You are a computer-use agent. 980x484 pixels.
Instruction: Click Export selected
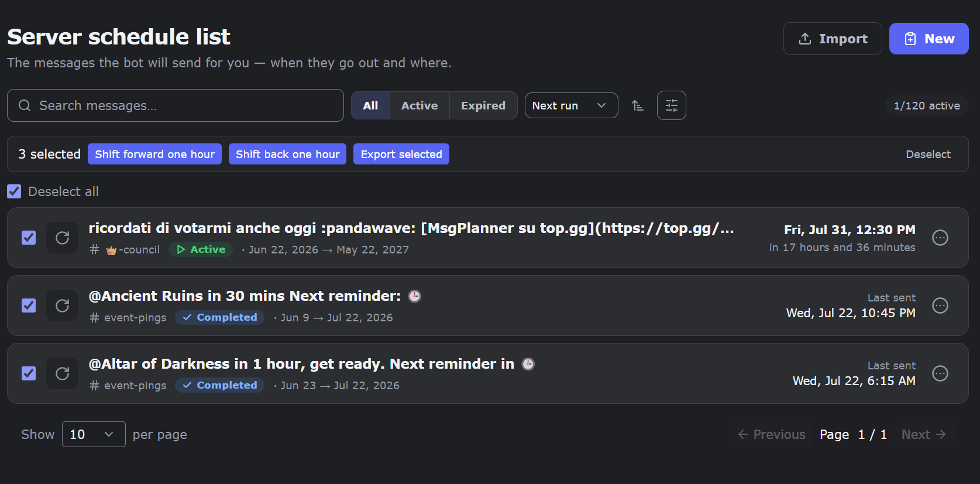tap(401, 154)
